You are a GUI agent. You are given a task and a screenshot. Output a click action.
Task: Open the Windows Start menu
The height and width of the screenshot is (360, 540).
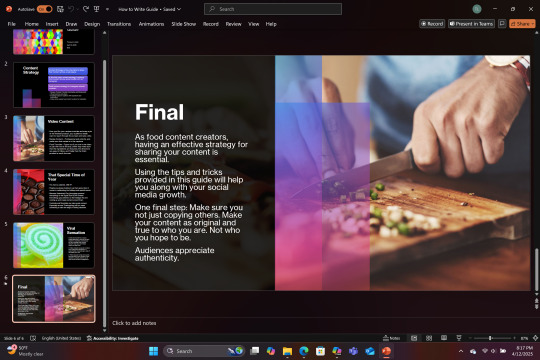coord(153,351)
